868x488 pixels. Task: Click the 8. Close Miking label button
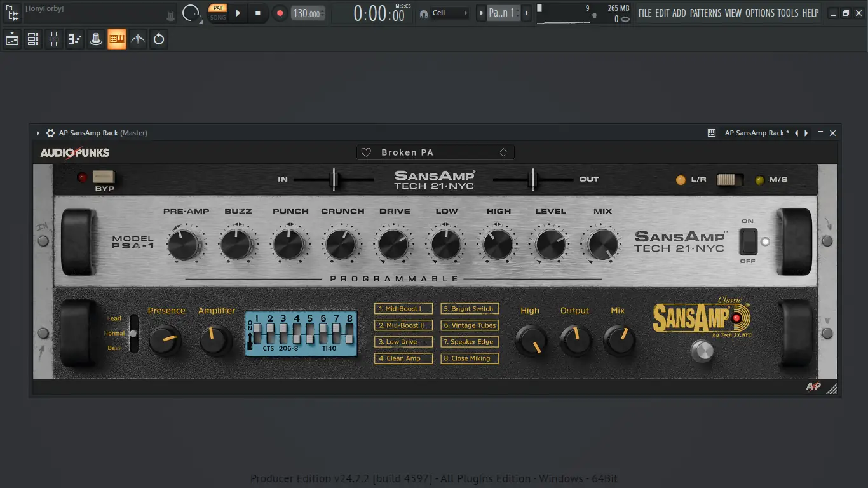(x=470, y=358)
